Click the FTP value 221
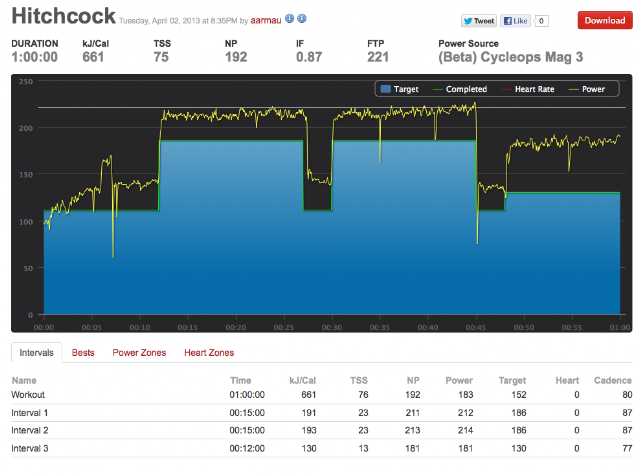 click(x=378, y=57)
